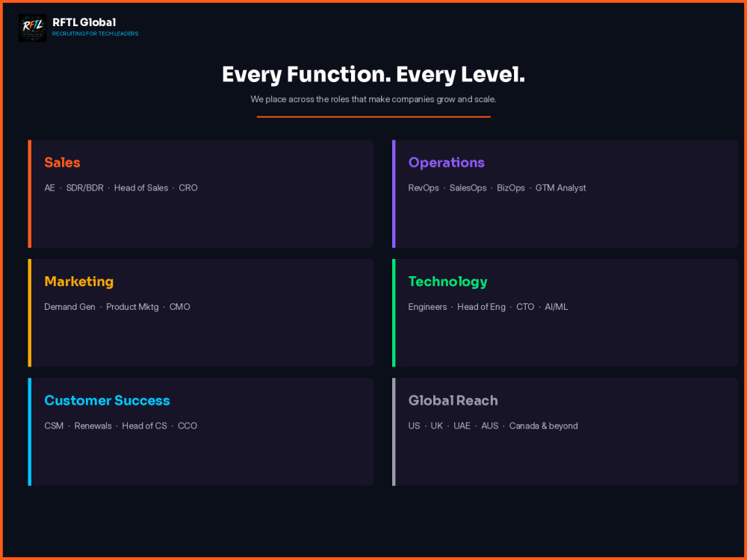Click 'Renewals' role text

(x=93, y=426)
